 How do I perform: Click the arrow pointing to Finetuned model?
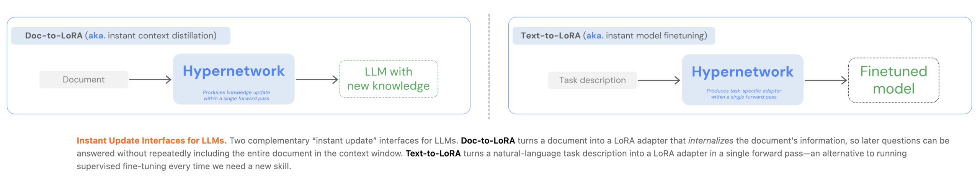click(x=825, y=80)
